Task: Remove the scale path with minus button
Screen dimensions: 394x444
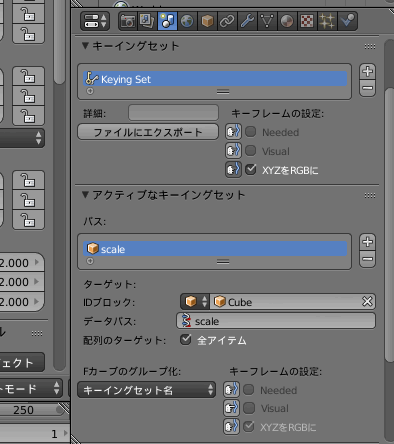Action: point(367,259)
